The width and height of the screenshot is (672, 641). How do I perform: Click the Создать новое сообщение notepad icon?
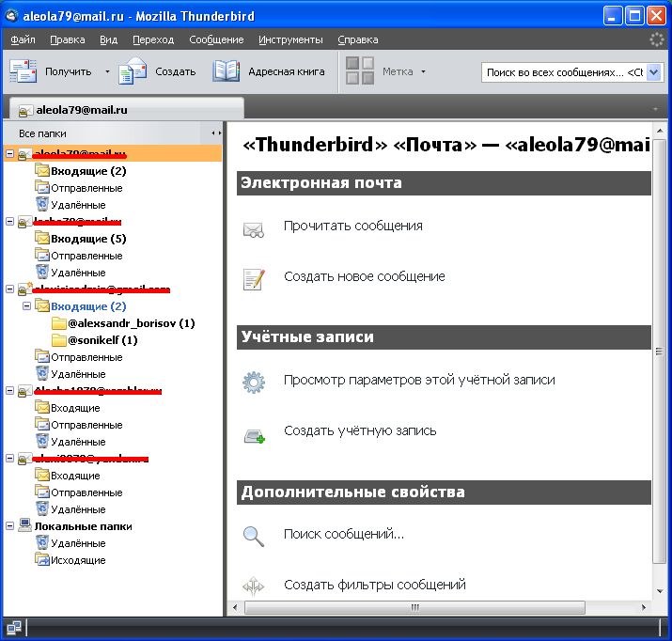(x=254, y=279)
